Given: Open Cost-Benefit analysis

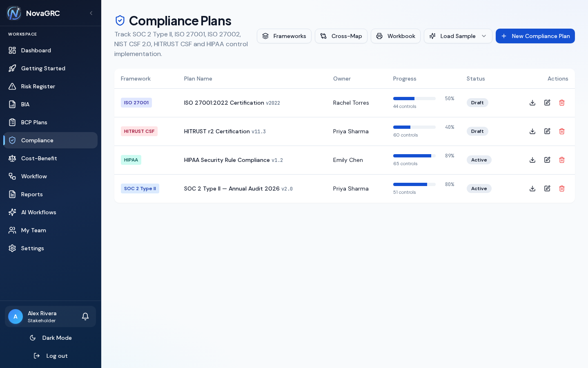Looking at the screenshot, I should point(51,158).
